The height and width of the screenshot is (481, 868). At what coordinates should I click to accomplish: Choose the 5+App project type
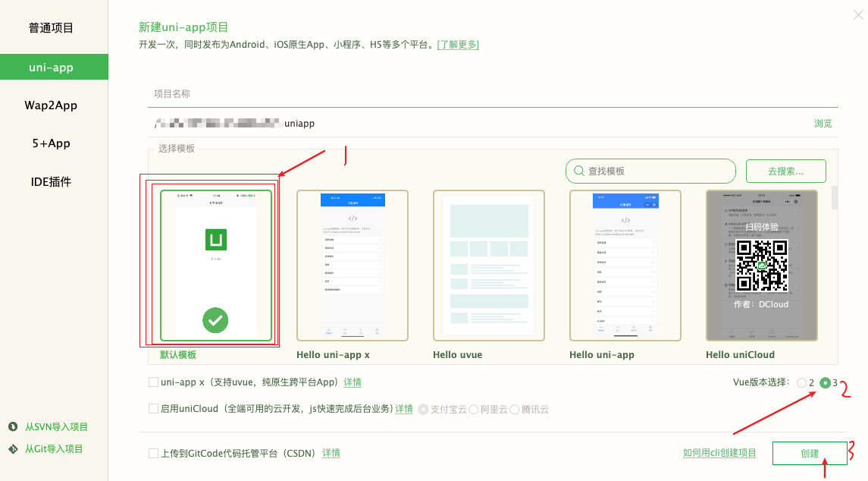click(51, 143)
